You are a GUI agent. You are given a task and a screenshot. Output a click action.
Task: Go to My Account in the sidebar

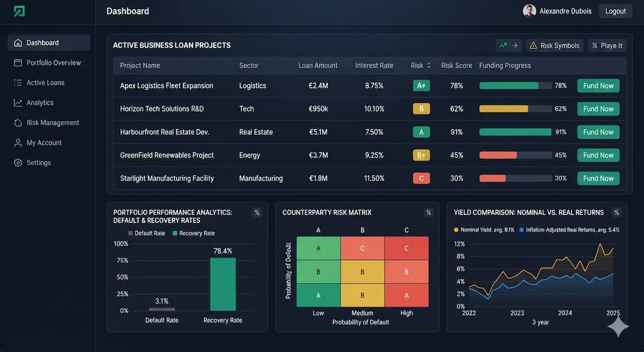click(49, 143)
